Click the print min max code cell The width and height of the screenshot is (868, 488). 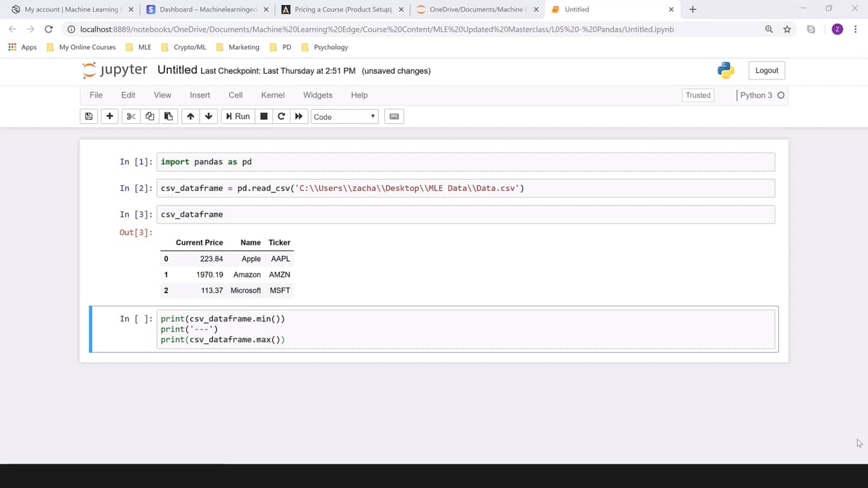pos(466,329)
